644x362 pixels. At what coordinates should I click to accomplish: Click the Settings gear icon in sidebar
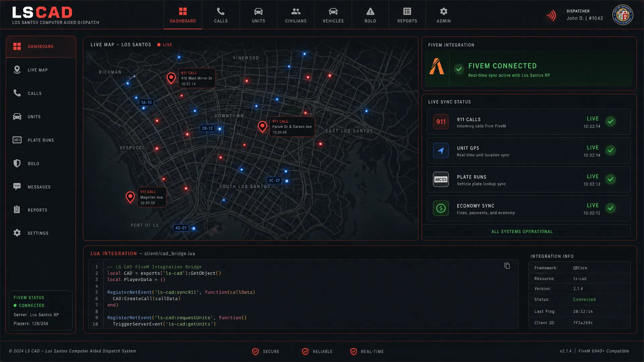click(x=17, y=233)
